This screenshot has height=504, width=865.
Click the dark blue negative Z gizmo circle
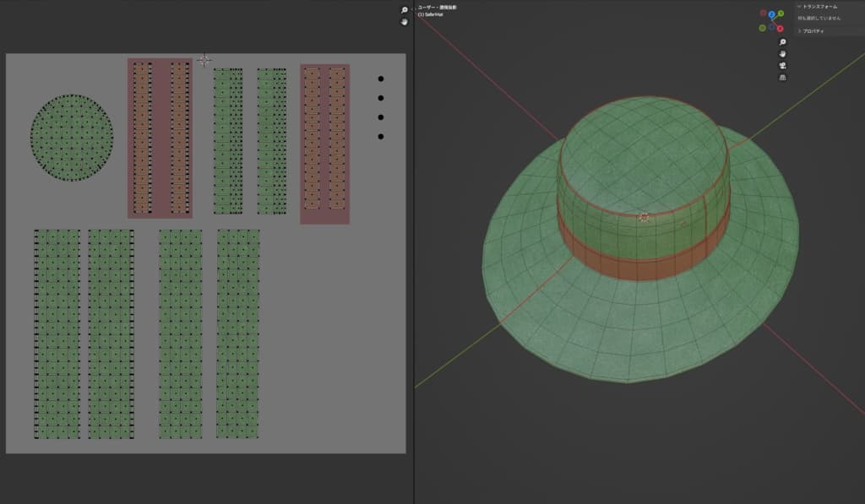pyautogui.click(x=771, y=28)
